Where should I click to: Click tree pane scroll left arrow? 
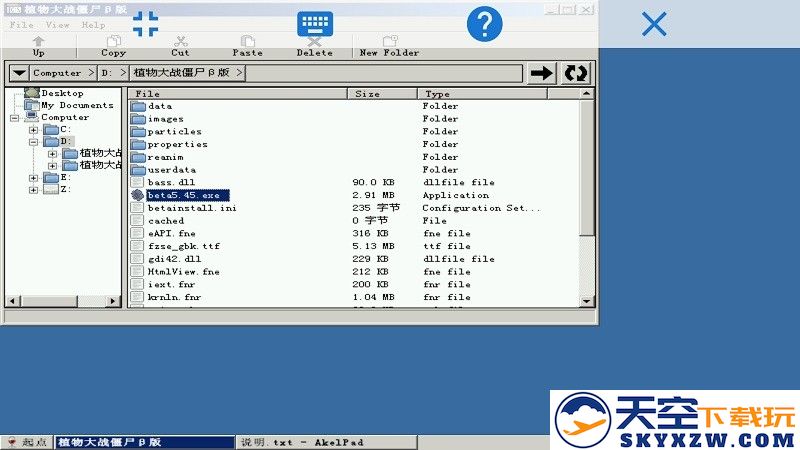[x=13, y=302]
